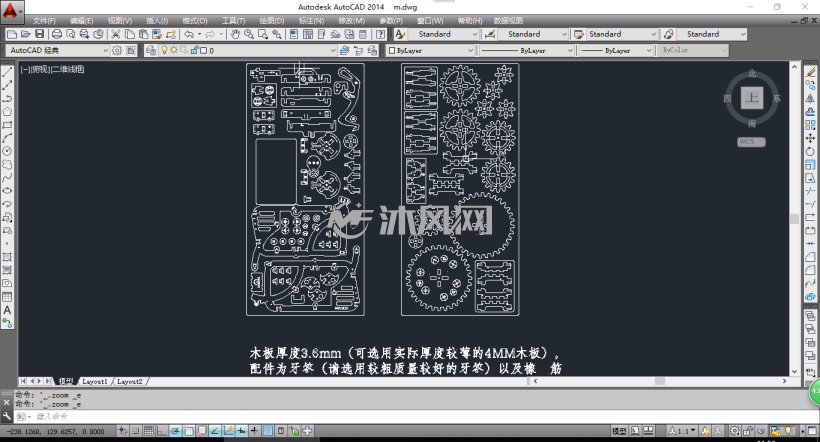Toggle layer 0 on/off lightbulb

(x=164, y=50)
